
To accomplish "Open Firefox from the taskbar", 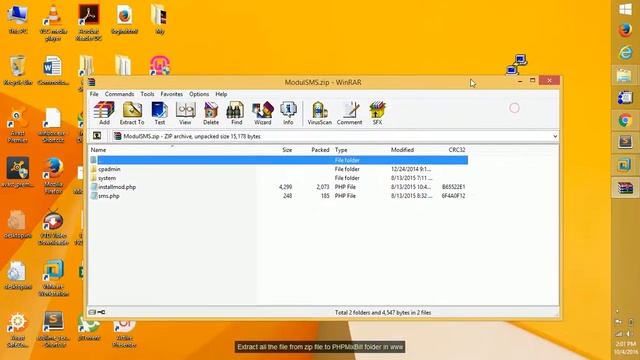I will [x=625, y=31].
